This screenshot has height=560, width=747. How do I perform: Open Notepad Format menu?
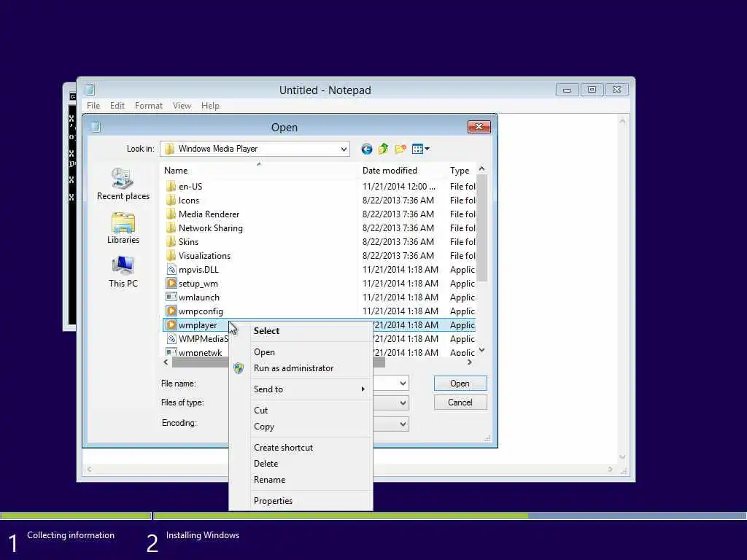click(x=149, y=106)
